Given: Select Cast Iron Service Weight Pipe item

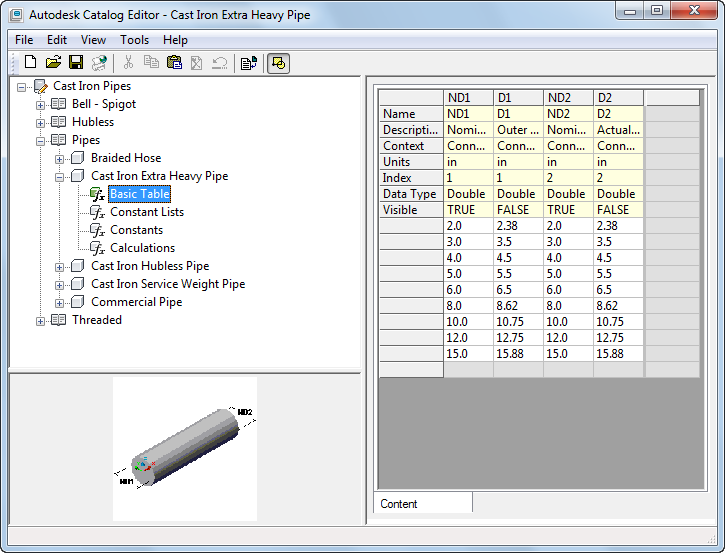Looking at the screenshot, I should coord(168,284).
